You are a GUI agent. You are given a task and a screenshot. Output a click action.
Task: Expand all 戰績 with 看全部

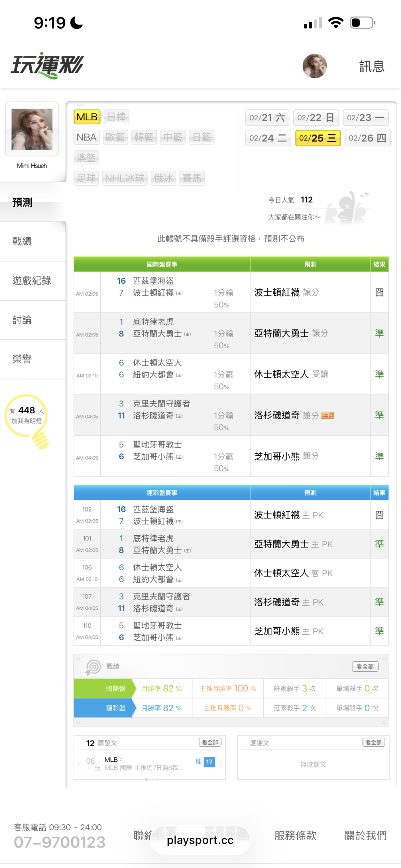pyautogui.click(x=365, y=667)
